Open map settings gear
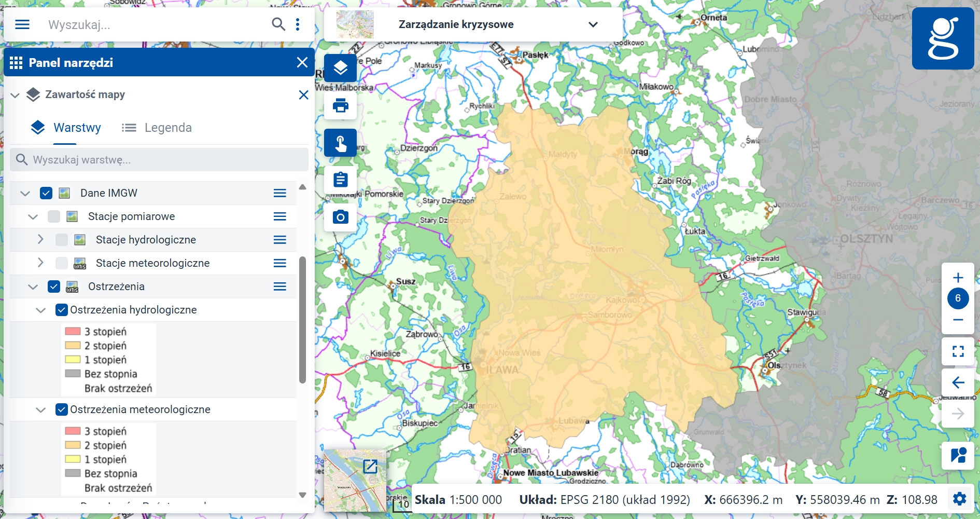 click(960, 499)
